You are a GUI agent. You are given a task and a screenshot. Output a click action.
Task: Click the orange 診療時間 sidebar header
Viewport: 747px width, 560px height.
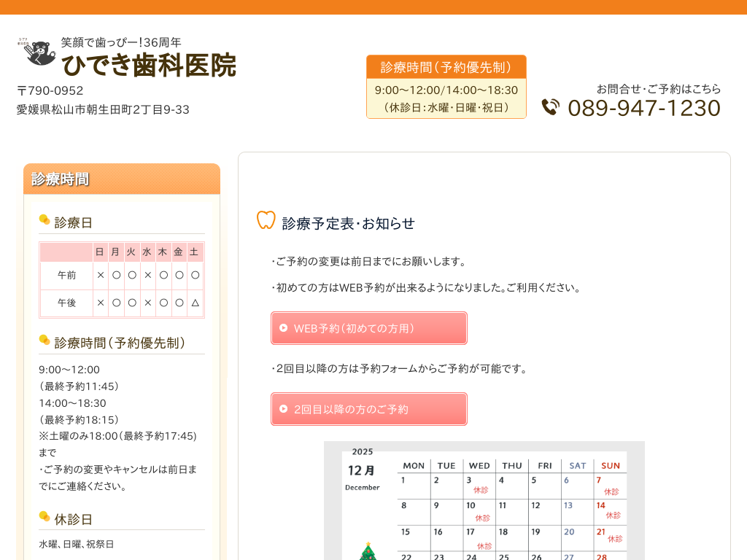(122, 179)
